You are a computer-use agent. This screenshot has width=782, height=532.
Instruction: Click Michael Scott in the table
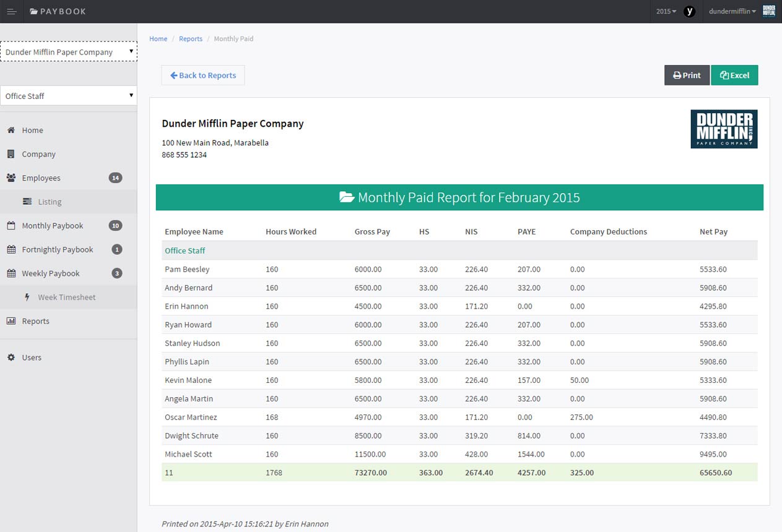coord(188,454)
